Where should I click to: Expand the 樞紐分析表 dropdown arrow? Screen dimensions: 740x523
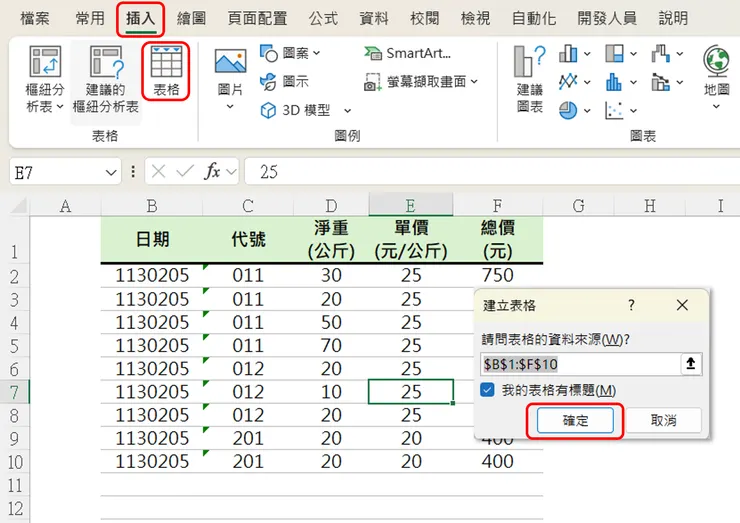tap(60, 107)
